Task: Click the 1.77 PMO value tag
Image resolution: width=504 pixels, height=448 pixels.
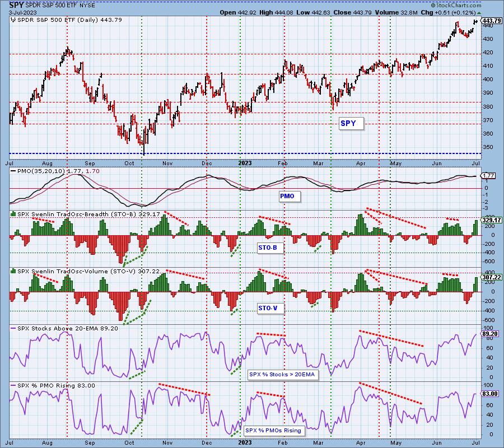Action: 489,175
